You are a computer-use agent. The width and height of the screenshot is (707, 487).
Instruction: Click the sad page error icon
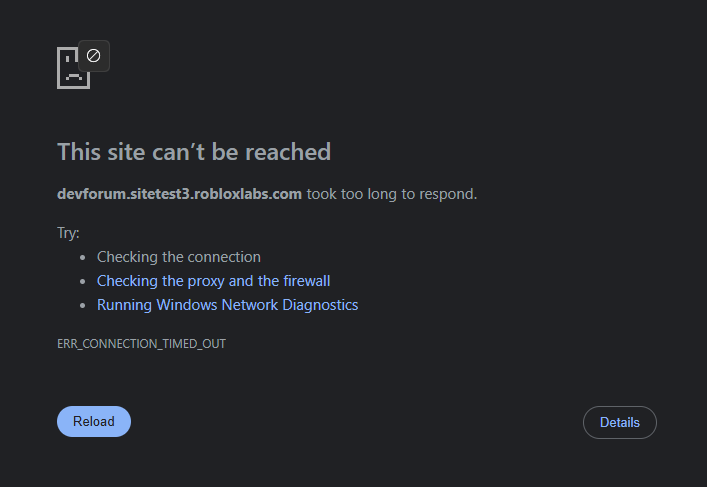pos(73,68)
